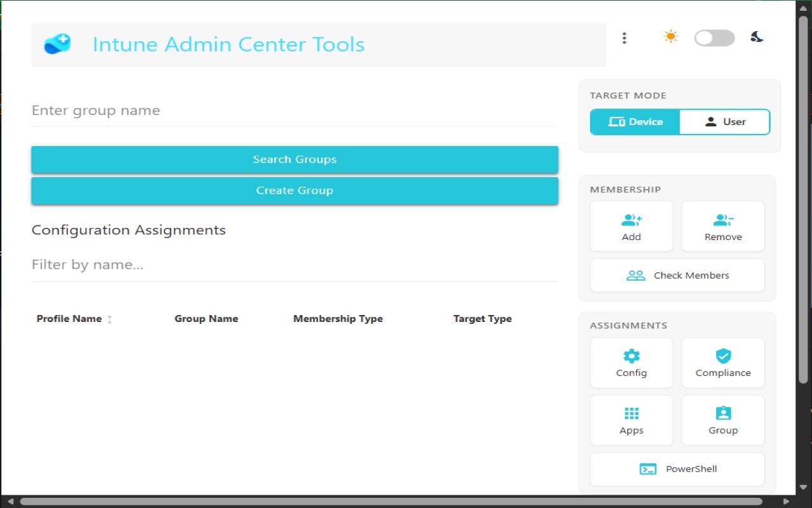This screenshot has width=812, height=508.
Task: Click the MEMBERSHIP section label
Action: (x=625, y=189)
